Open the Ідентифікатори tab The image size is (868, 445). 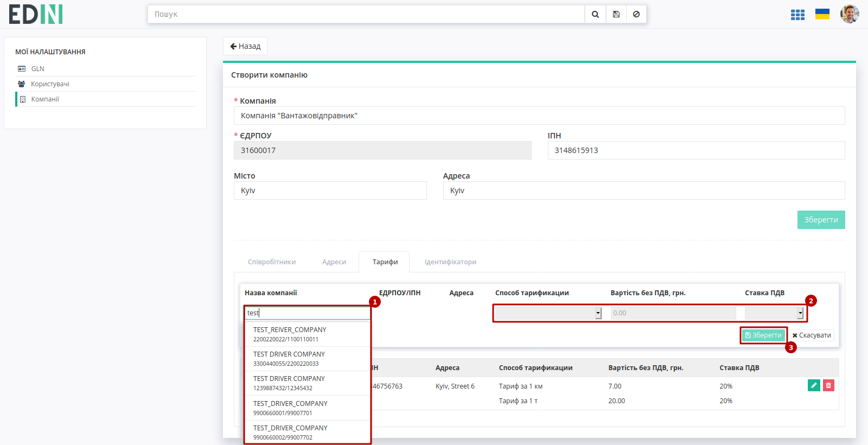(x=450, y=262)
